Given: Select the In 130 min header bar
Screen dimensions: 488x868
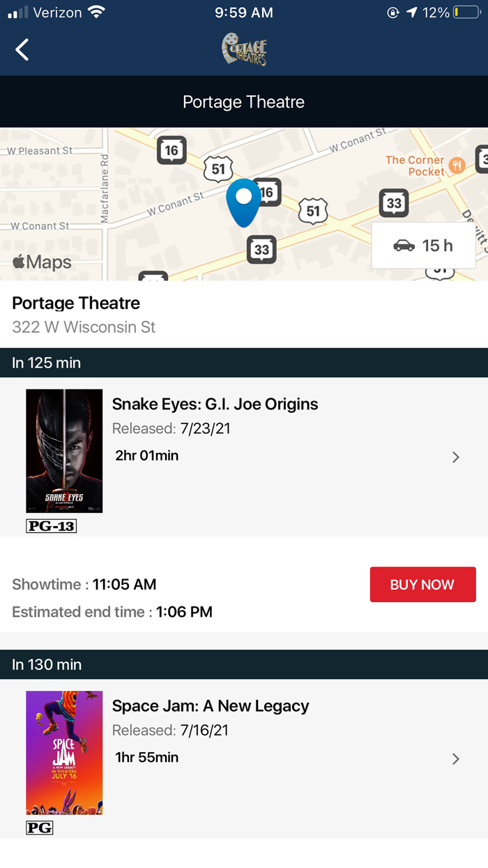Looking at the screenshot, I should coord(244,664).
